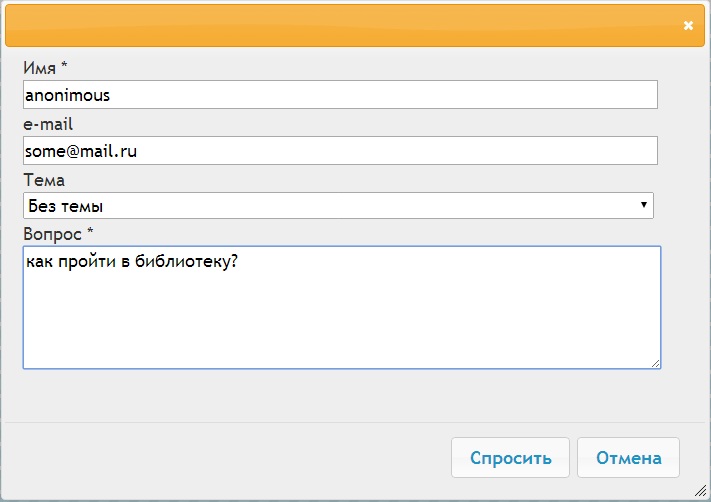Screen dimensions: 711x502
Task: Click the Вопрос textarea resize grip
Action: [x=655, y=363]
